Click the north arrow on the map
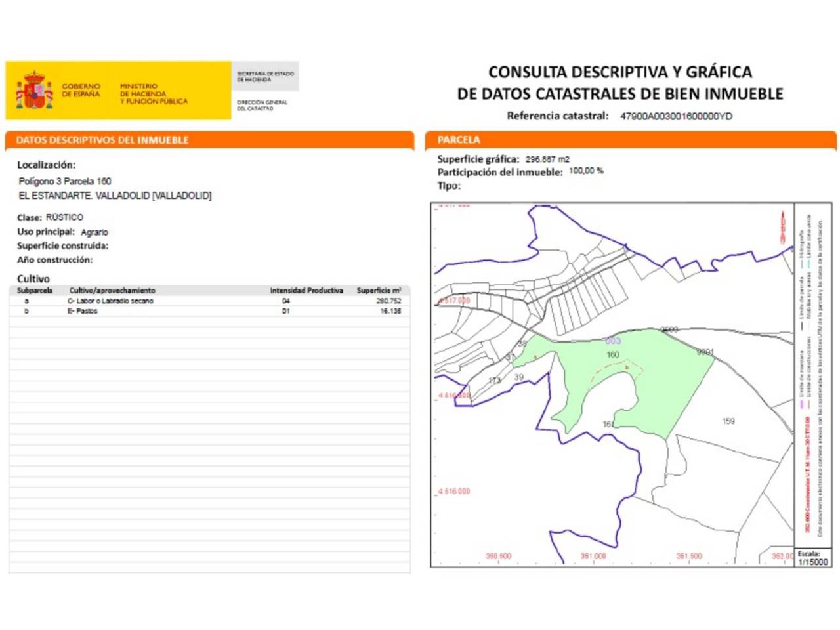 (x=782, y=227)
